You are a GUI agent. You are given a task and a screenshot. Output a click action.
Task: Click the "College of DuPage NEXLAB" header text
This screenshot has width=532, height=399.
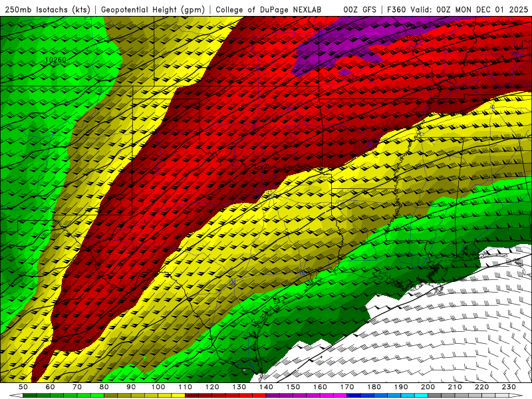pos(269,9)
